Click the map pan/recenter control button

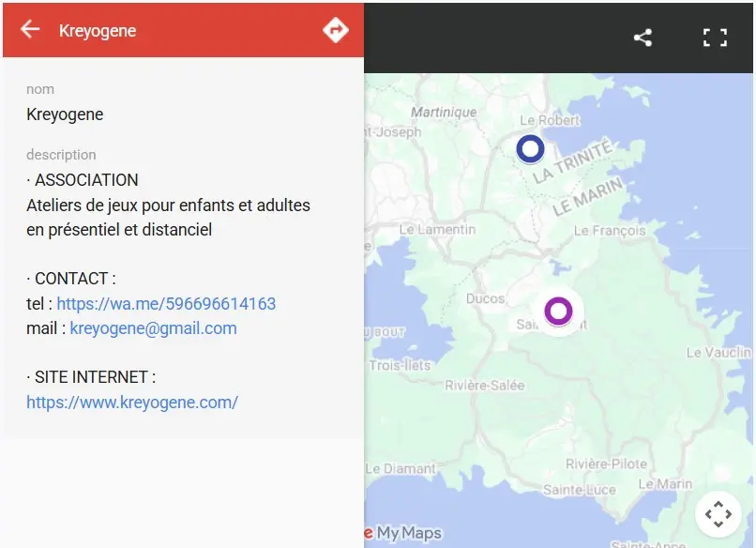(x=718, y=514)
